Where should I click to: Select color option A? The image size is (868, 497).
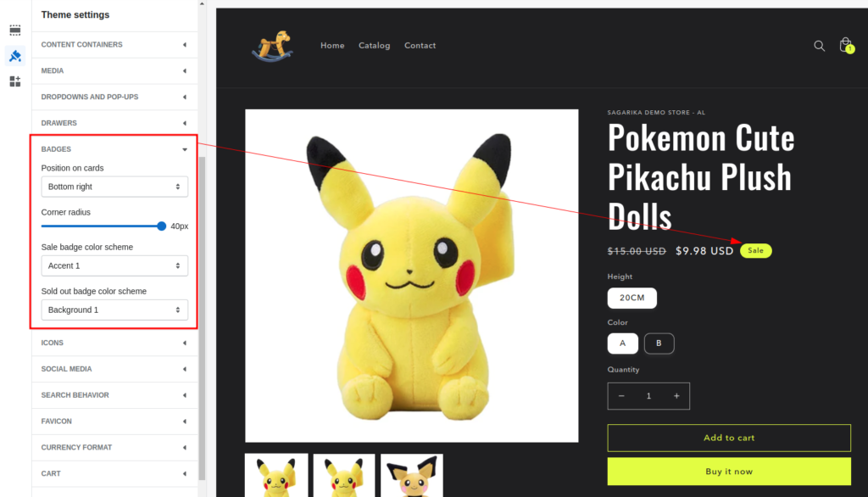622,343
